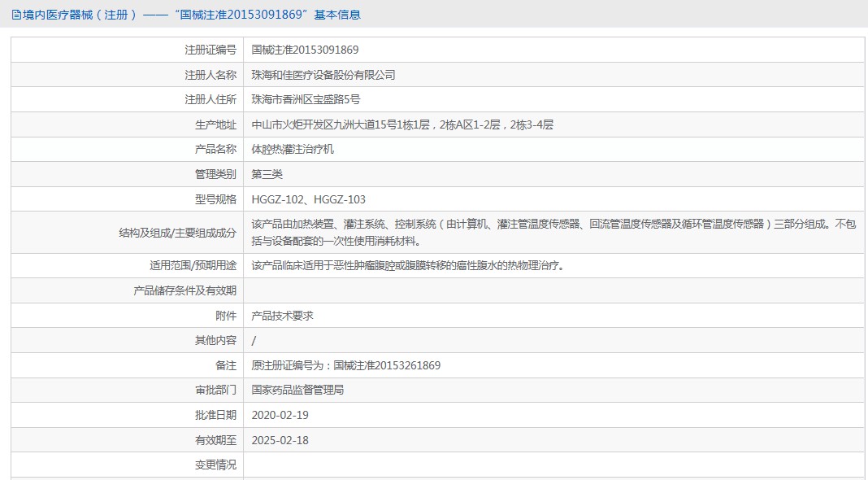Image resolution: width=868 pixels, height=480 pixels.
Task: Select registration number 国械注准20153091869 in the table
Action: pyautogui.click(x=305, y=50)
